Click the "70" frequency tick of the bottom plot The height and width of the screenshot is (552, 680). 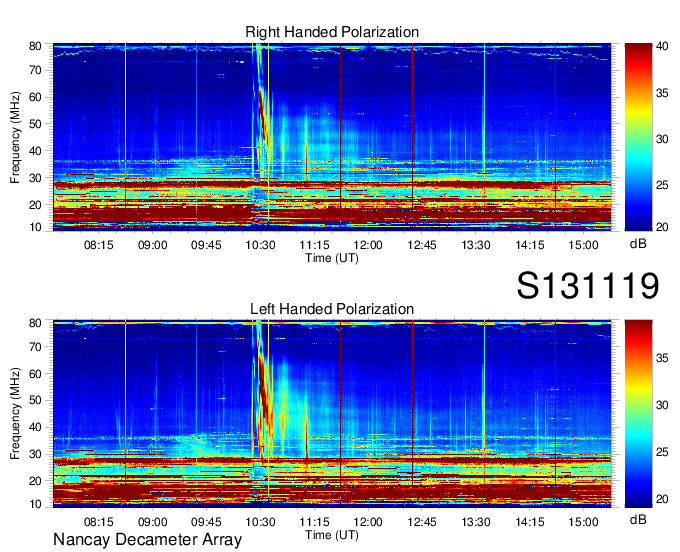click(x=35, y=347)
